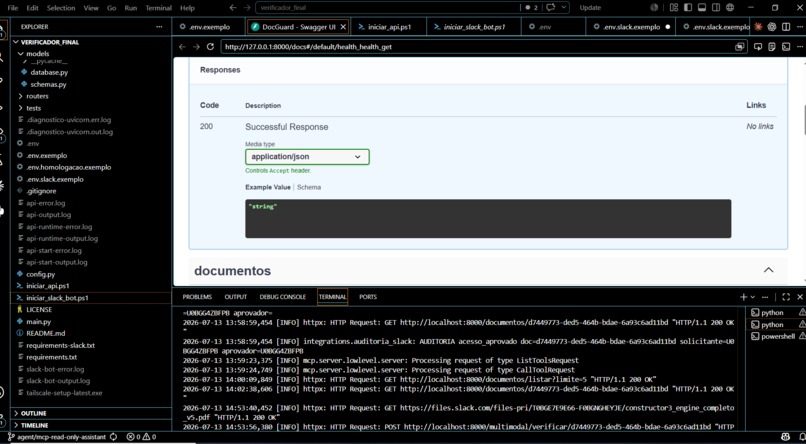Click the ChatGPT-style knot icon in editor actions

point(772,27)
